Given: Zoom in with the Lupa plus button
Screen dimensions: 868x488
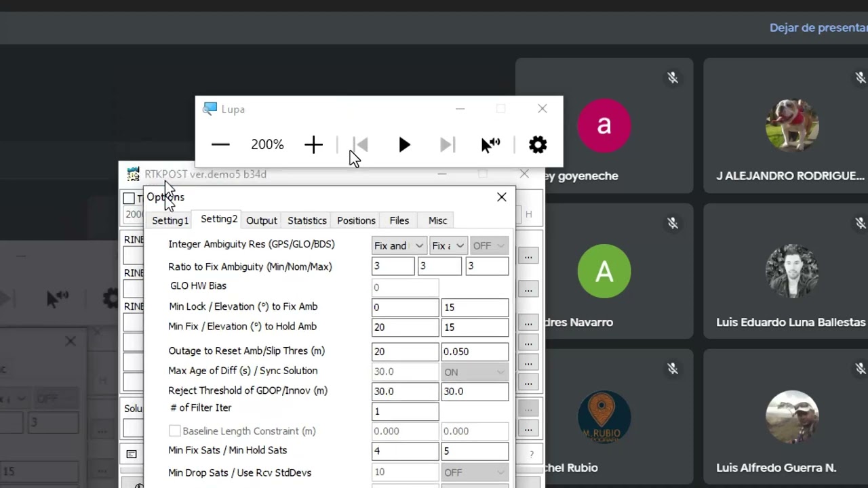Looking at the screenshot, I should 313,144.
